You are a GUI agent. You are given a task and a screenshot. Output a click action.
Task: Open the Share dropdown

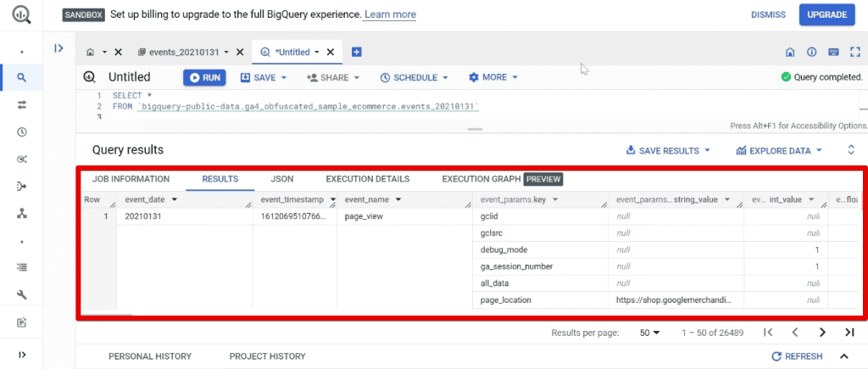coord(332,77)
